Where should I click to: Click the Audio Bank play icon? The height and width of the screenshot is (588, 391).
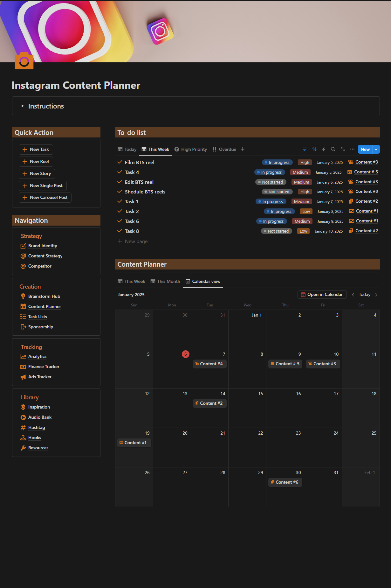coord(23,417)
